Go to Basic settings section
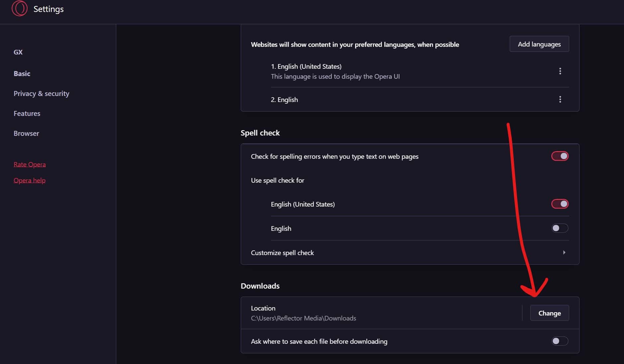This screenshot has height=364, width=624. 22,74
